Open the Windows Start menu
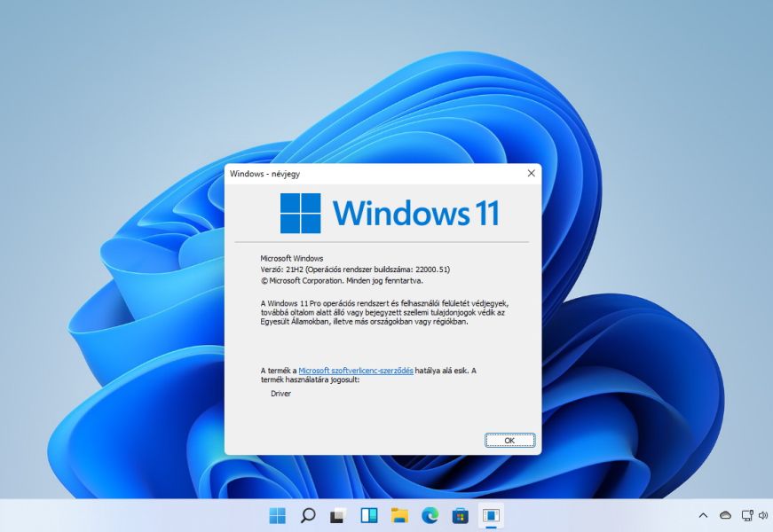 tap(278, 516)
